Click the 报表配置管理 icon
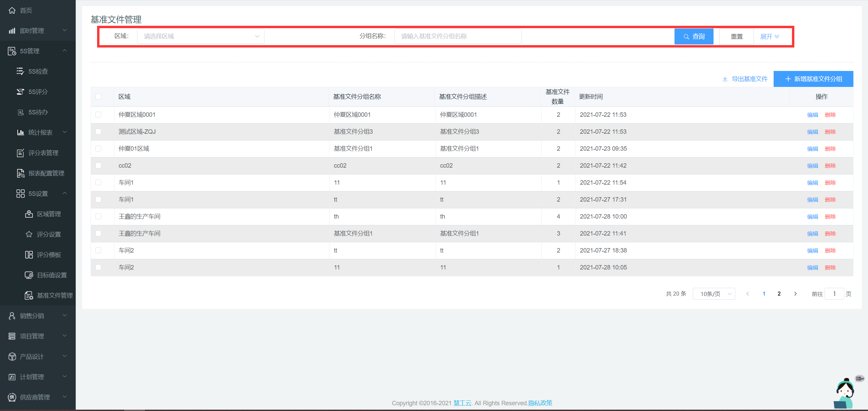 click(x=21, y=173)
